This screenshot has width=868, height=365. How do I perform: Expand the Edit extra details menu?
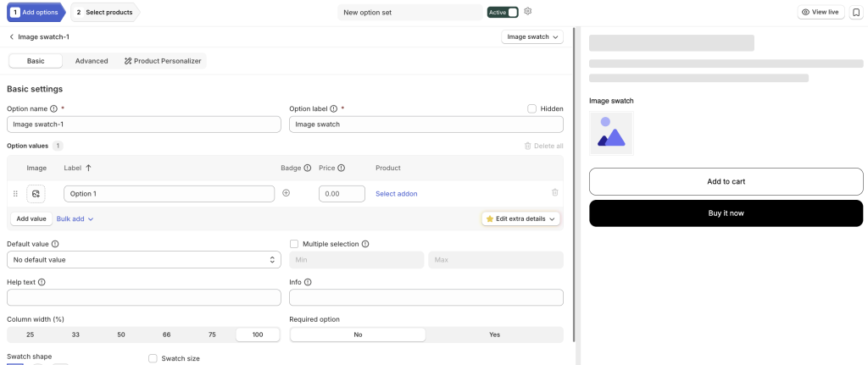521,219
